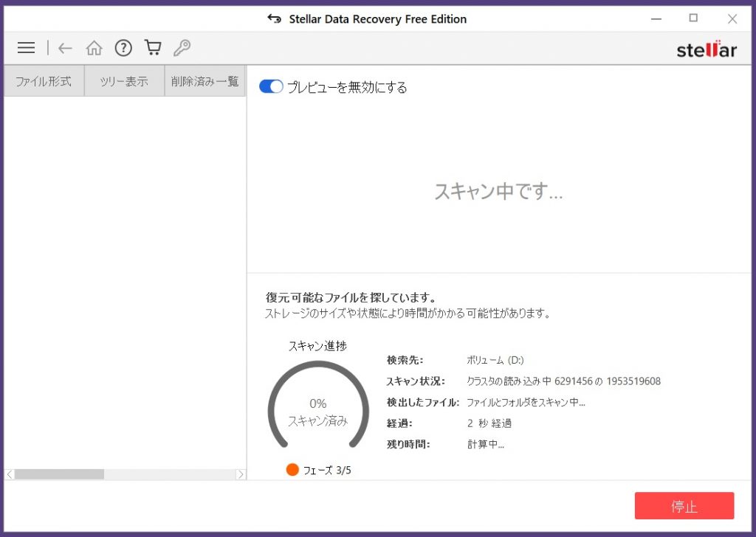
Task: Close the Stellar Data Recovery window
Action: click(732, 18)
